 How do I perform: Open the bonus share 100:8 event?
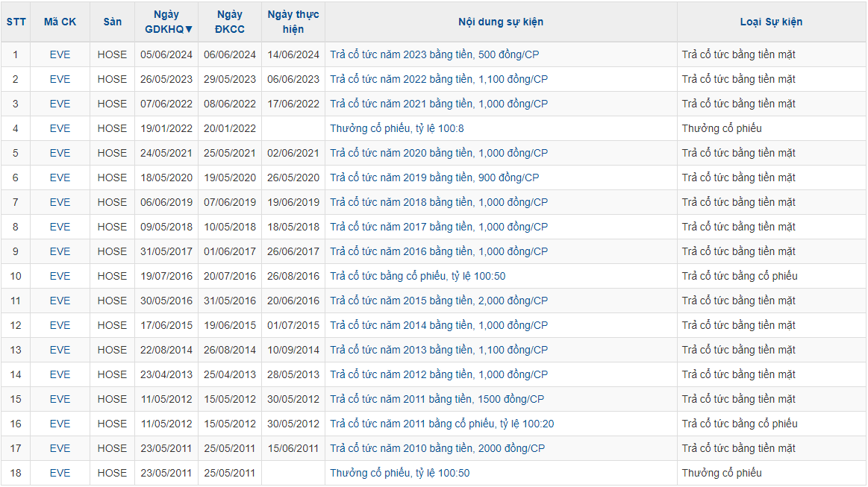tap(397, 128)
